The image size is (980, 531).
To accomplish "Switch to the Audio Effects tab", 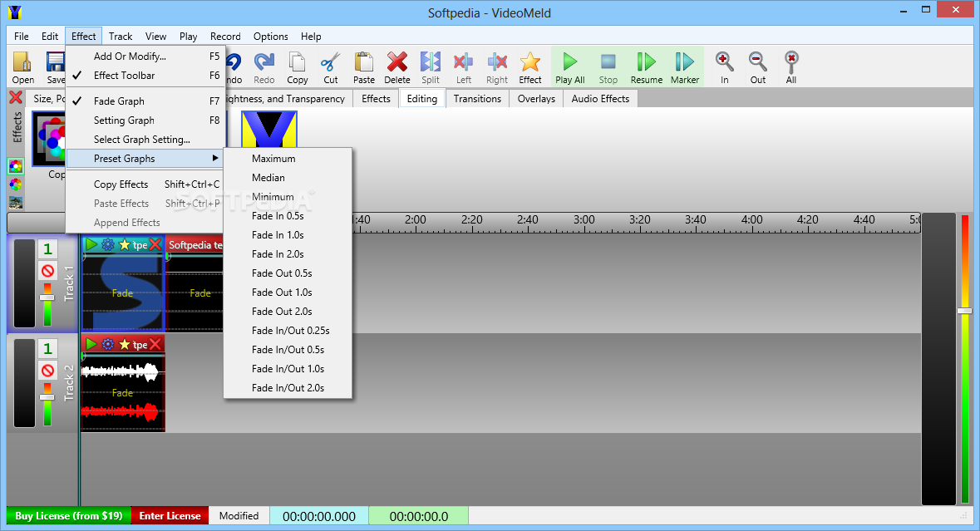I will [600, 99].
